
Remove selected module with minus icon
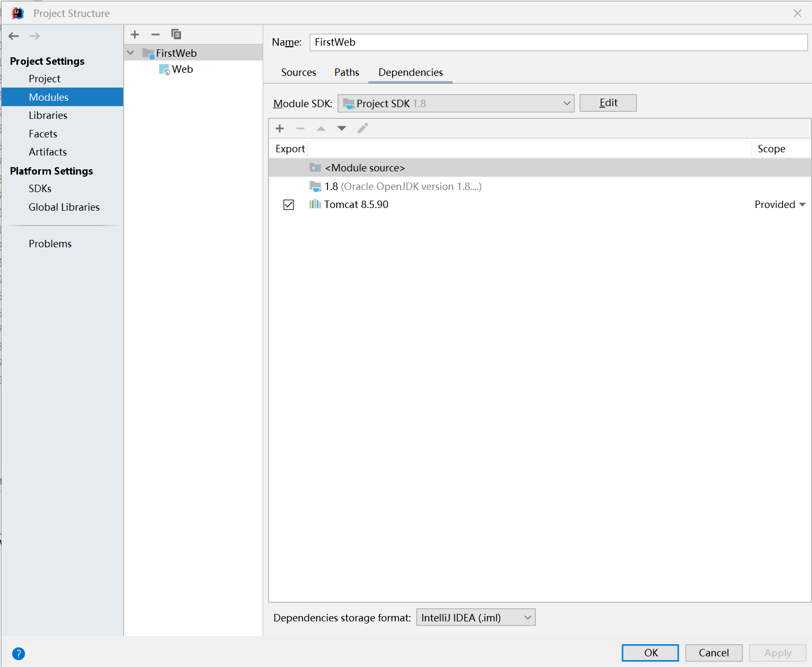point(156,34)
